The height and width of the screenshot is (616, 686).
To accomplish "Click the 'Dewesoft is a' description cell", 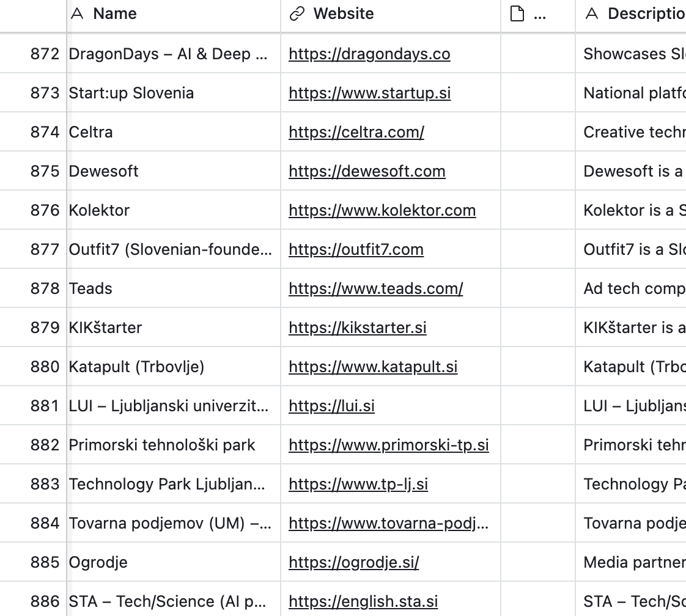I will pyautogui.click(x=630, y=171).
